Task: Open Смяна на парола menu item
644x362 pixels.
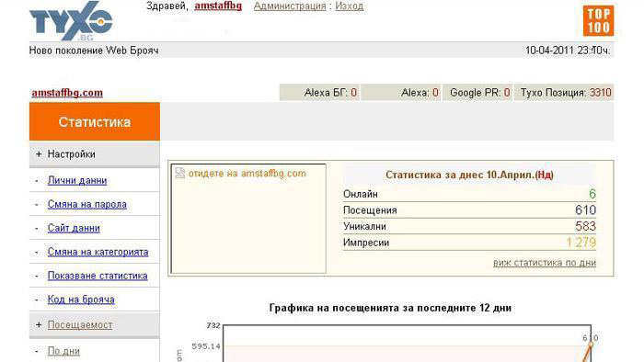Action: click(x=87, y=204)
